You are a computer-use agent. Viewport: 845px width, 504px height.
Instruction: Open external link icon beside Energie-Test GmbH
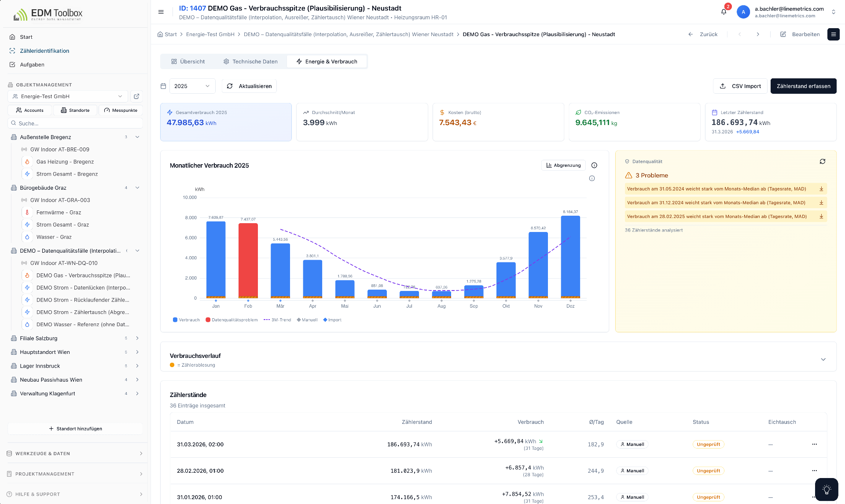(x=136, y=96)
